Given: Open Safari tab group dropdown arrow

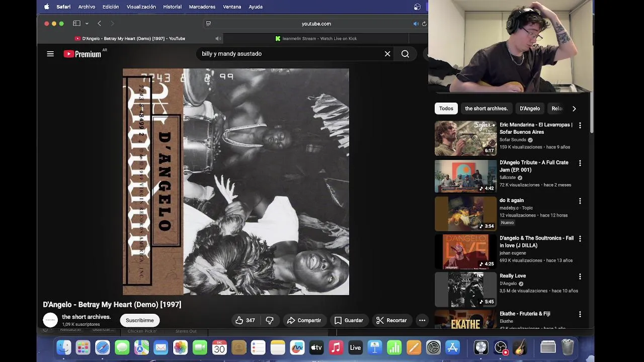Looking at the screenshot, I should [87, 24].
